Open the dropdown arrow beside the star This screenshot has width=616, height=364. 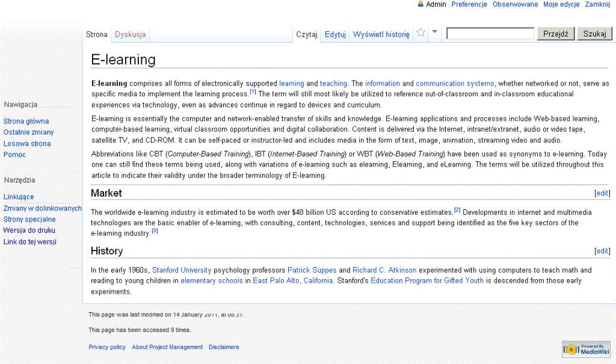tap(434, 33)
